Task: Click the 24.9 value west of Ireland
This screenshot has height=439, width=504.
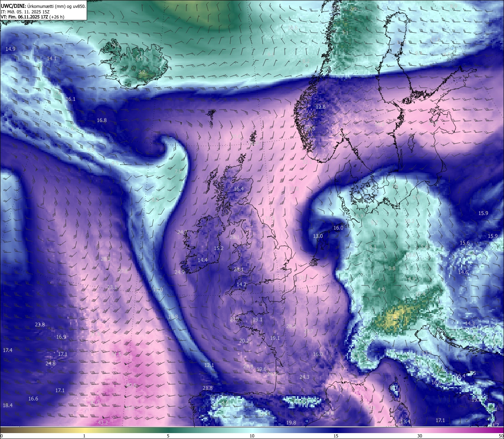Action: [180, 272]
